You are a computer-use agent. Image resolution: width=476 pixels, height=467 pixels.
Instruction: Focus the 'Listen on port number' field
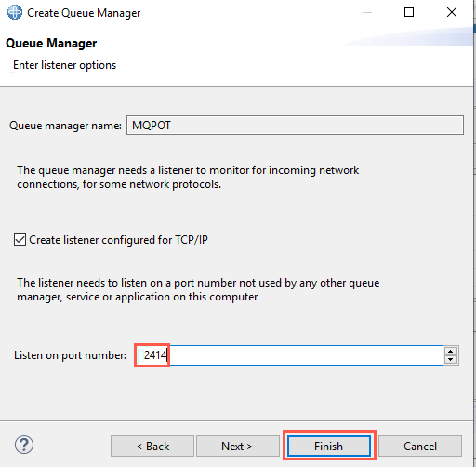(x=291, y=355)
